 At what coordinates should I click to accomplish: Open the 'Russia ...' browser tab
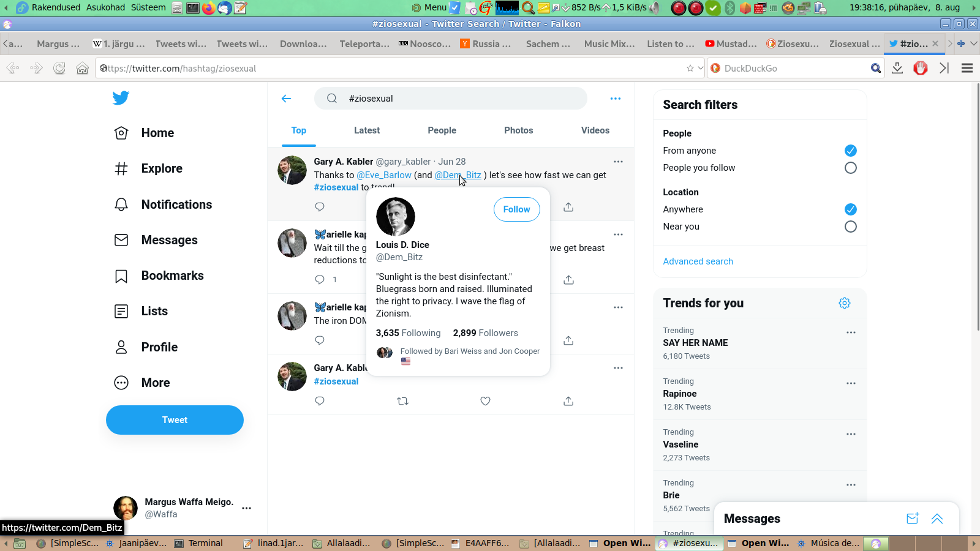(x=486, y=43)
